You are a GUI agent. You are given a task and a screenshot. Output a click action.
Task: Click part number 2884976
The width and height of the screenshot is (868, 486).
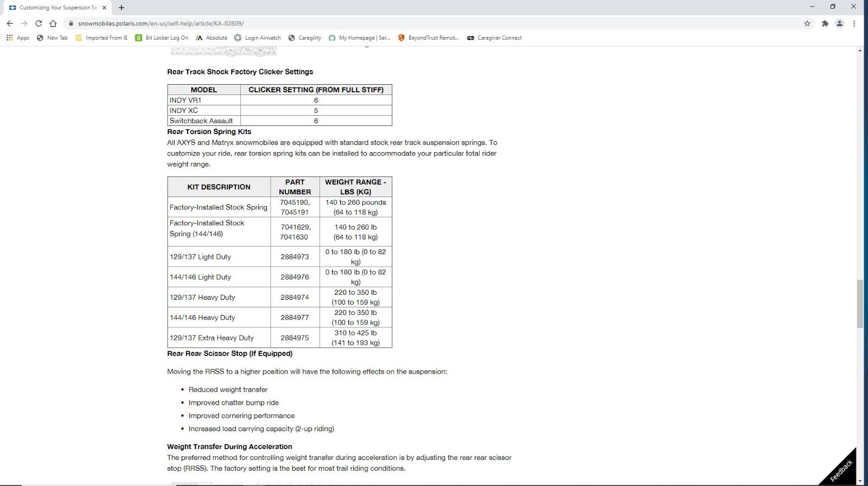tap(295, 277)
